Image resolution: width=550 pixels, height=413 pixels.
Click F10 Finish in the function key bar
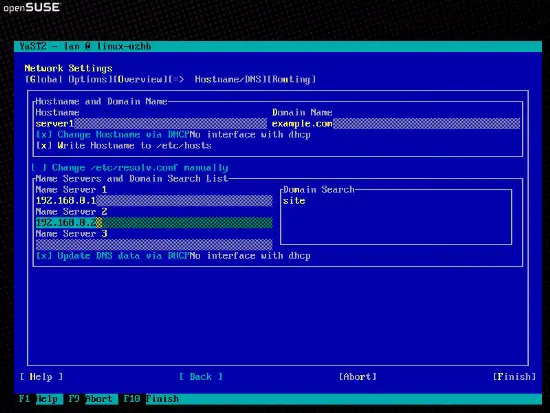point(151,399)
